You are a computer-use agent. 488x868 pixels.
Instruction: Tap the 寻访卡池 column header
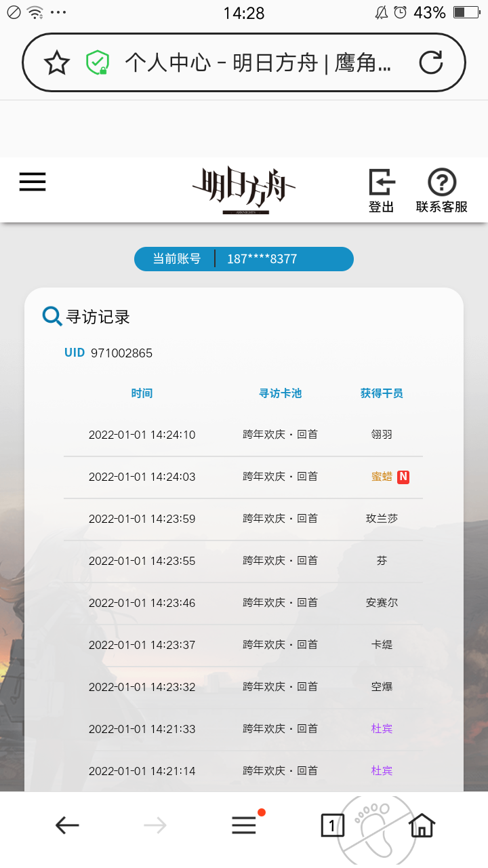click(x=280, y=393)
